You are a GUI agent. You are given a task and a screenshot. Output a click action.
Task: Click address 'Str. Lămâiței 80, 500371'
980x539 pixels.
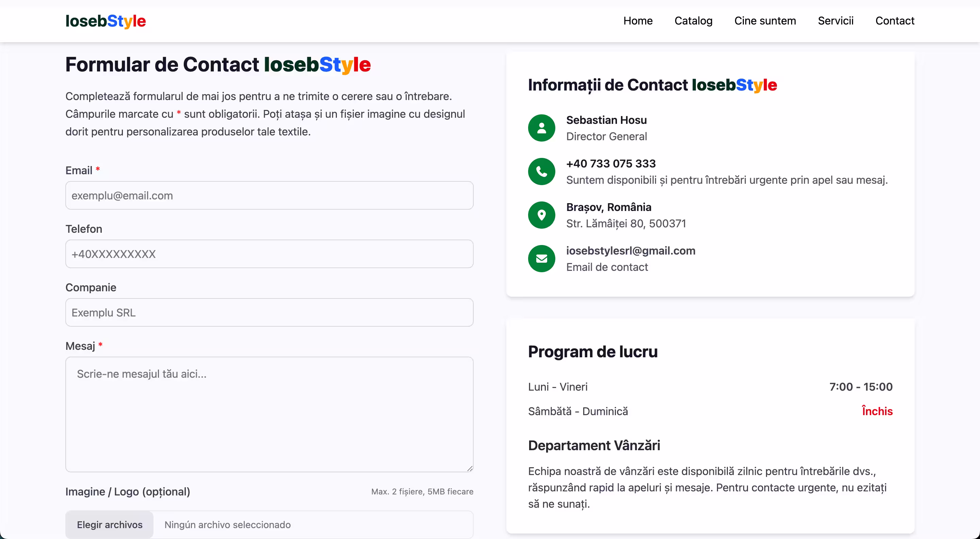pos(626,223)
